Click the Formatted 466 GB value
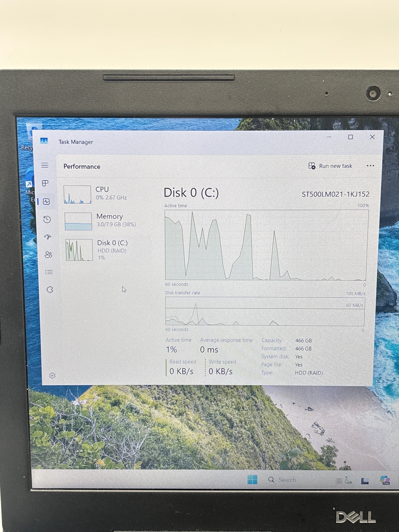 (x=303, y=348)
